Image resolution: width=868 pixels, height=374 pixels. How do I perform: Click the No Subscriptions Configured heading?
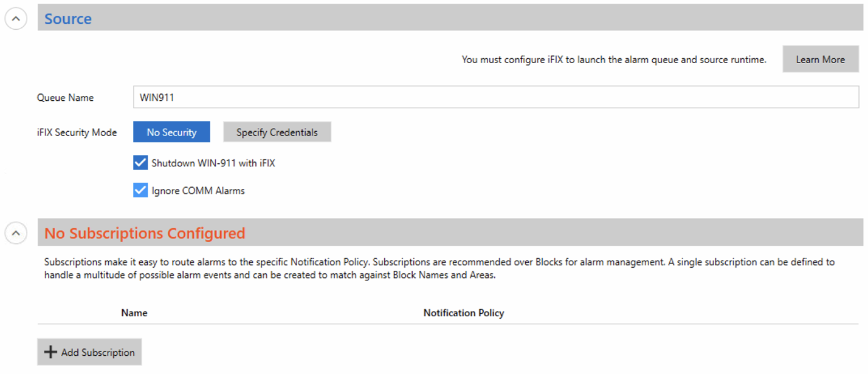click(145, 233)
